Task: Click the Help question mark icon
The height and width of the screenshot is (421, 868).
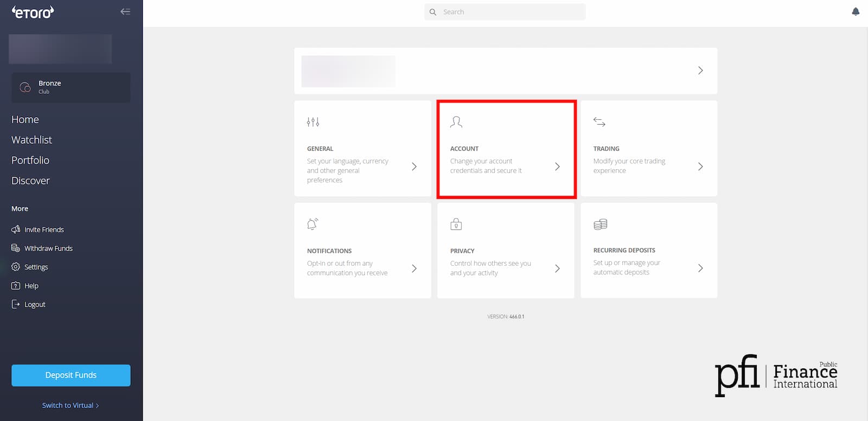Action: [16, 285]
